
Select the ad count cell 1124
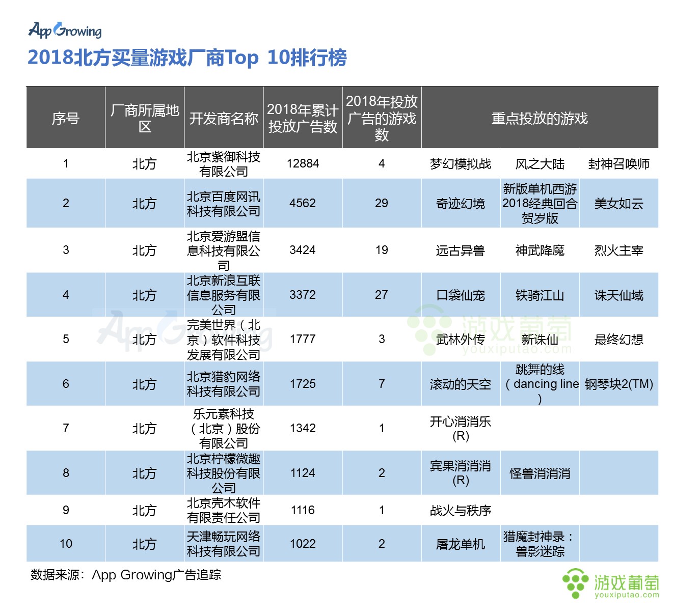coord(303,473)
